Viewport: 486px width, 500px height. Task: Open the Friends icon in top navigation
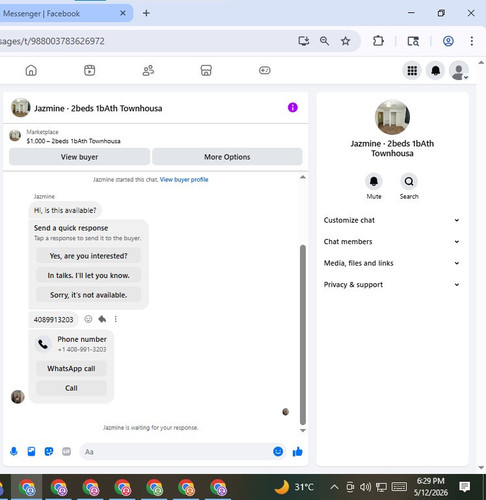point(148,70)
